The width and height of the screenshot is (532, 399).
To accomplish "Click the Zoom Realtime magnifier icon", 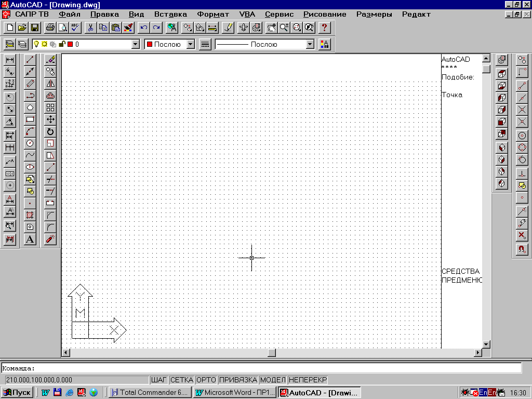I will click(284, 28).
